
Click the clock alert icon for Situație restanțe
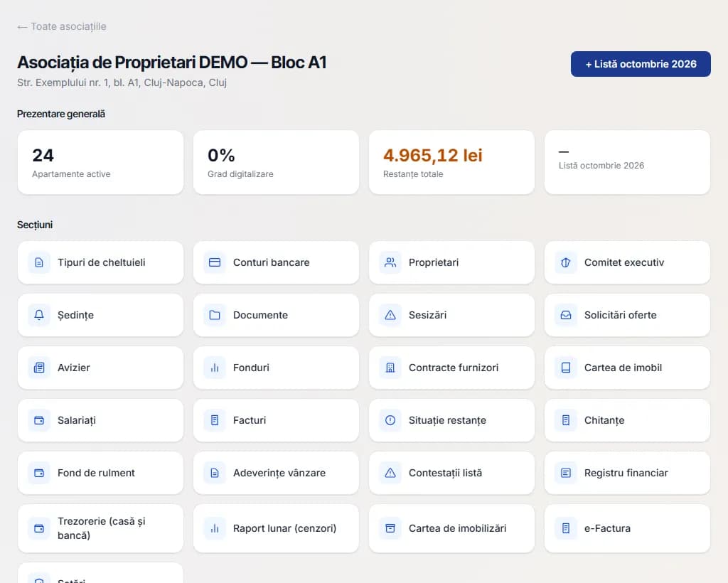click(x=390, y=420)
